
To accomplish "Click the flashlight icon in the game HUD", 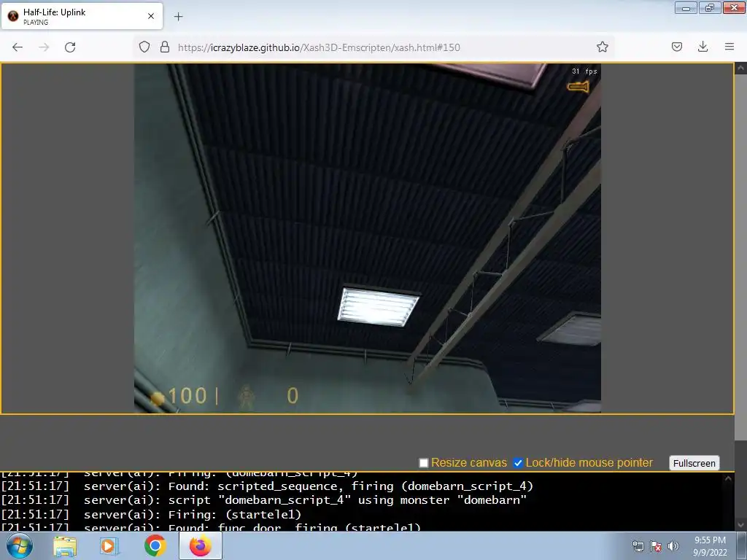I will [x=578, y=87].
